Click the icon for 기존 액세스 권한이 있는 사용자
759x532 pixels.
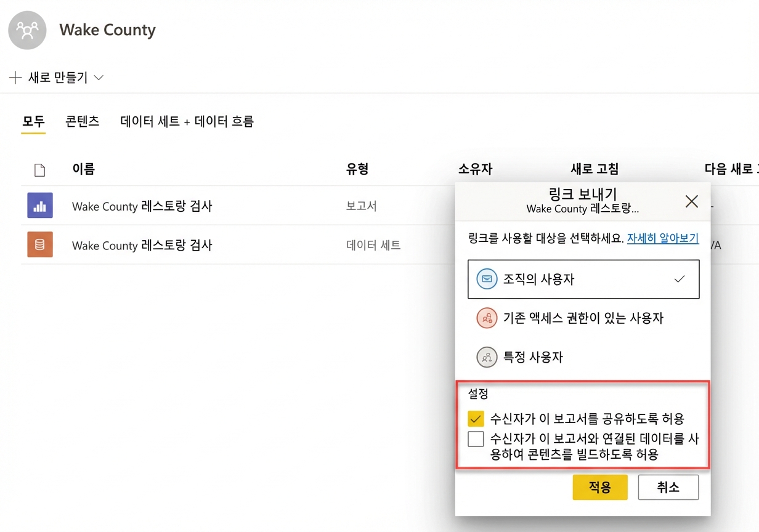[x=487, y=318]
